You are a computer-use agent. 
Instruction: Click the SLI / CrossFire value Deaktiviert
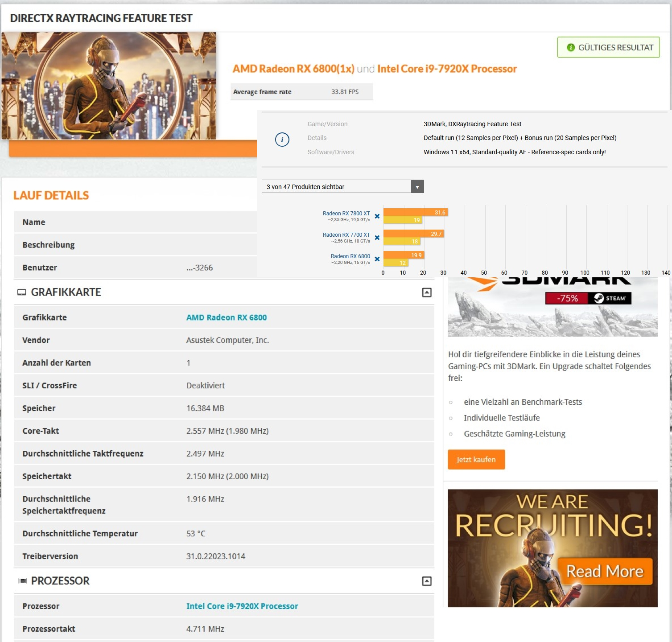click(206, 386)
